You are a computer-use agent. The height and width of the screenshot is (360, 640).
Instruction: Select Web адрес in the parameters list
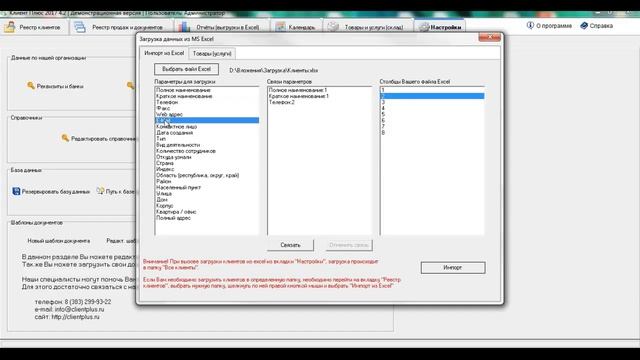tap(207, 114)
